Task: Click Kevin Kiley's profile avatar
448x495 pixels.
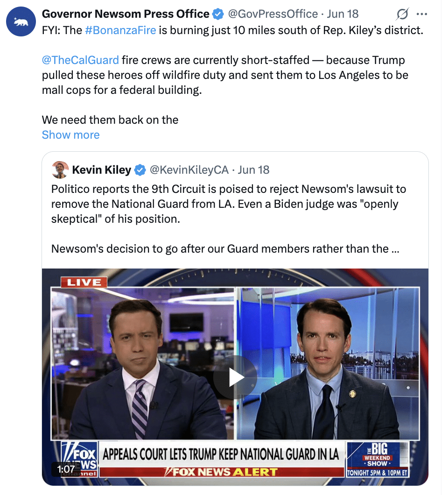Action: [x=60, y=170]
